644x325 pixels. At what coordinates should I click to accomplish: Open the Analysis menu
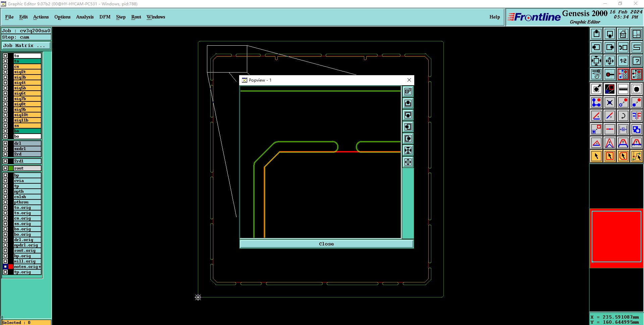coord(85,17)
